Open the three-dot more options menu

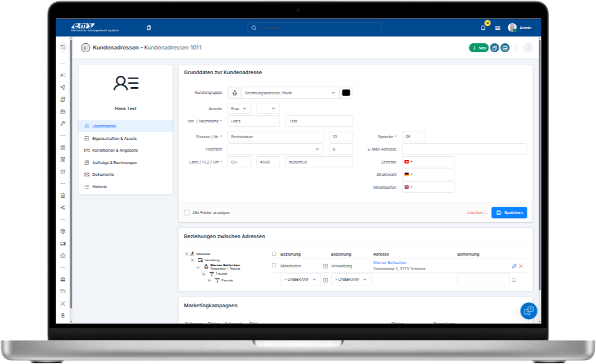click(x=528, y=48)
